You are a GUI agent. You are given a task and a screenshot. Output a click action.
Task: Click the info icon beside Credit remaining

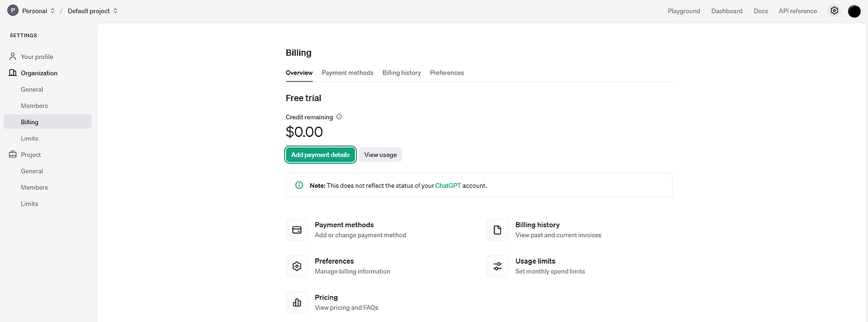point(339,117)
